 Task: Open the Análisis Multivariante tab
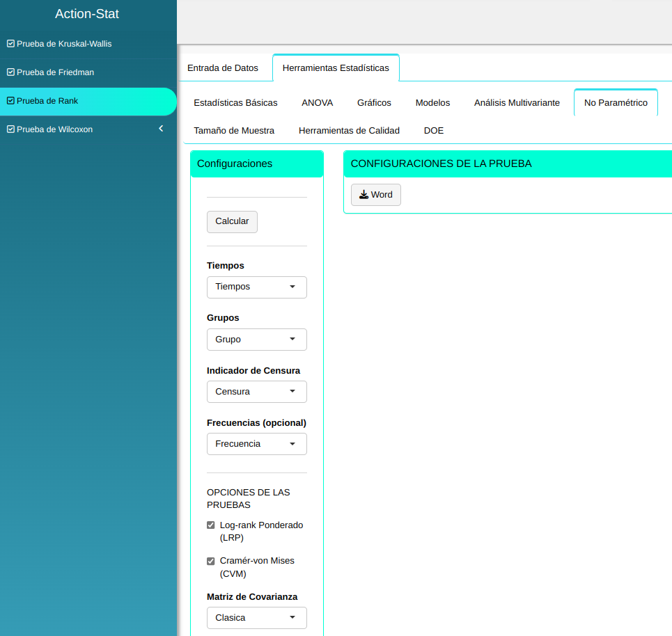coord(517,103)
